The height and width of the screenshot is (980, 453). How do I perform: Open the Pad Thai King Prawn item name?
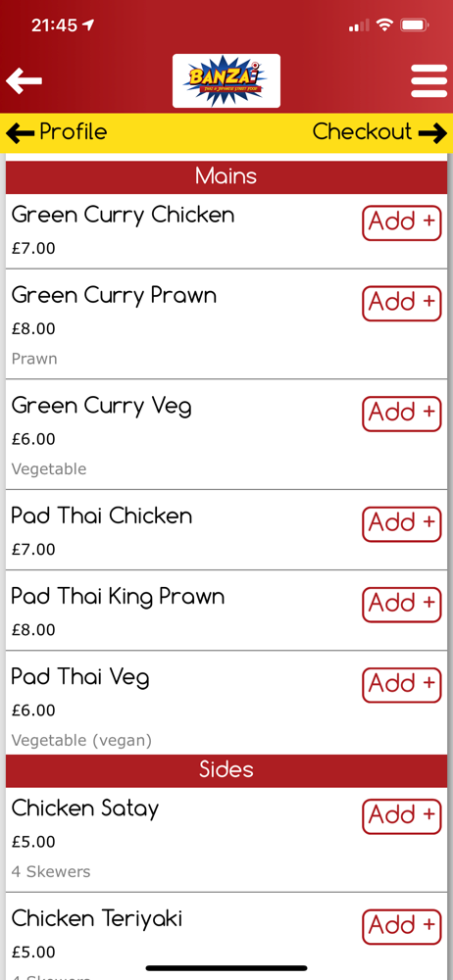click(x=119, y=597)
